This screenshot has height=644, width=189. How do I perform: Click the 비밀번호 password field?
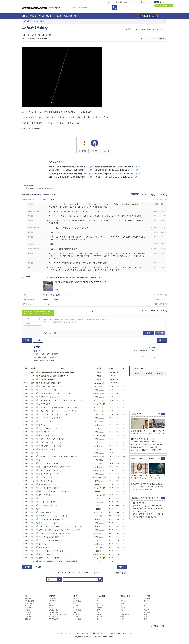32,323
